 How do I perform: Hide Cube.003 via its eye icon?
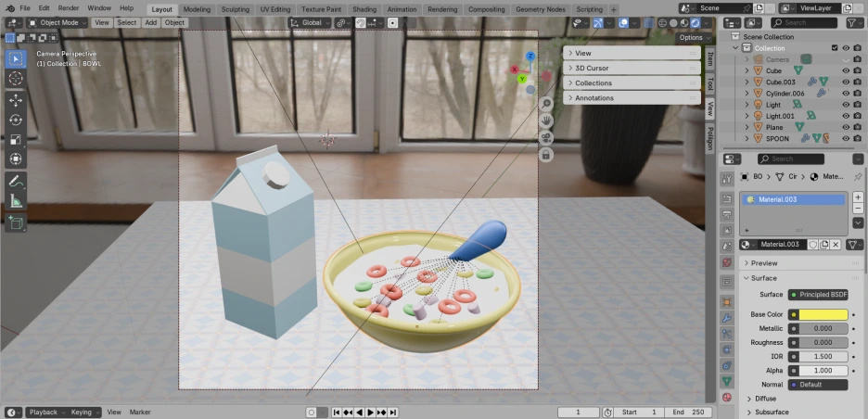[846, 82]
